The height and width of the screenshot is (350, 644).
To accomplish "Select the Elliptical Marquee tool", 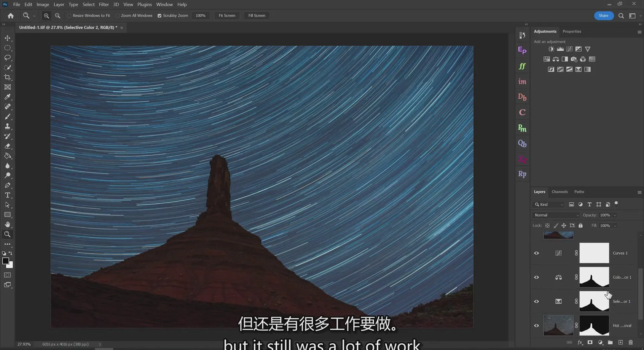I will click(7, 48).
